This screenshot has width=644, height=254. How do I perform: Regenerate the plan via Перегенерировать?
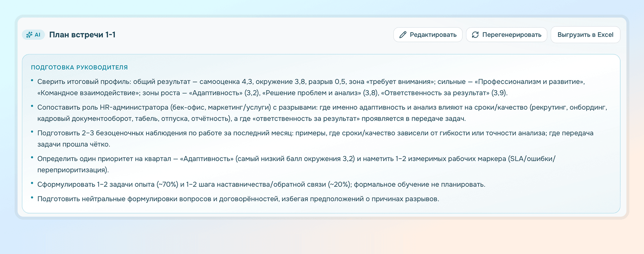click(x=506, y=35)
